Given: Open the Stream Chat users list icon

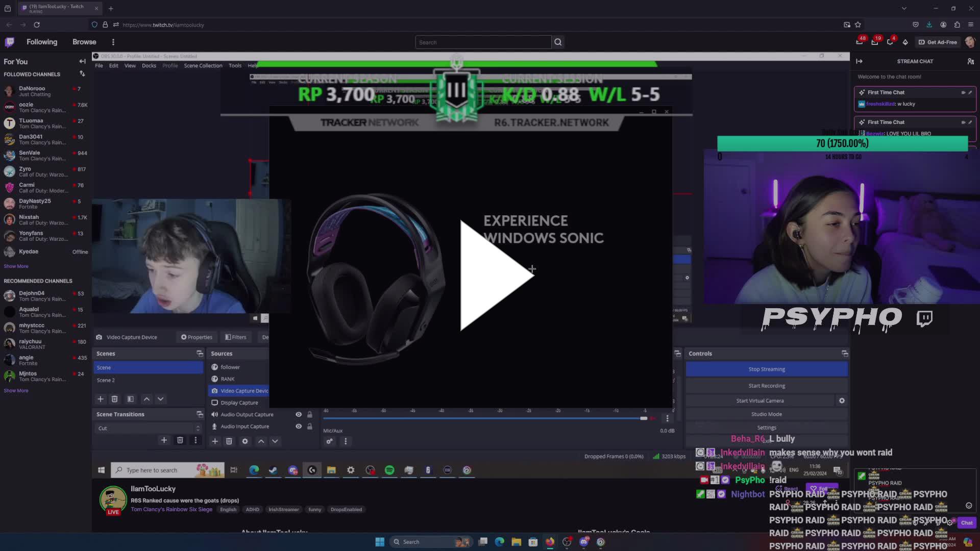Looking at the screenshot, I should point(971,61).
